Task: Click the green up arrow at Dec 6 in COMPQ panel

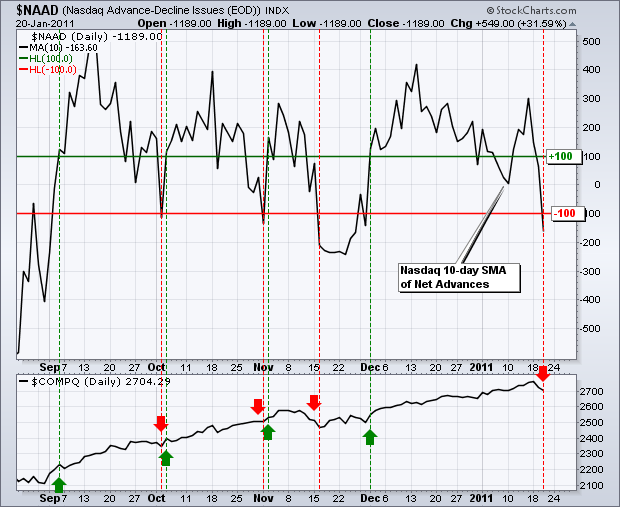Action: [x=370, y=437]
